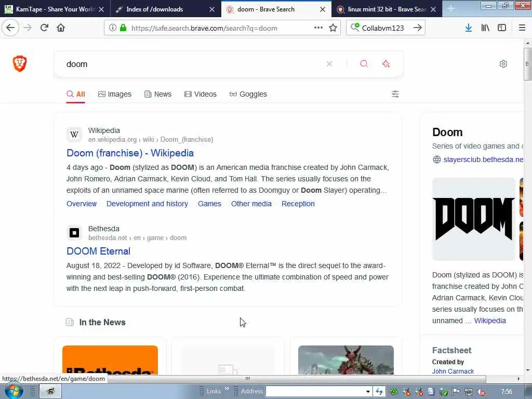Open the DOOM Eternal result link
Image resolution: width=532 pixels, height=399 pixels.
click(98, 251)
